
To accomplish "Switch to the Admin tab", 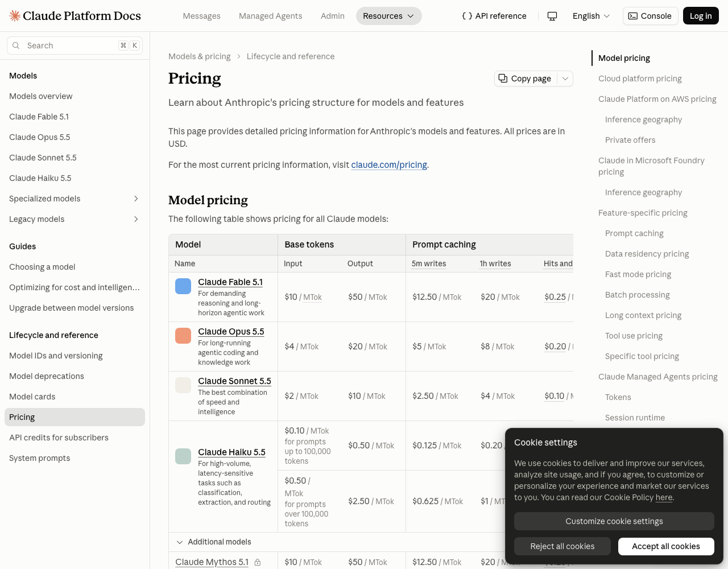I will [333, 16].
